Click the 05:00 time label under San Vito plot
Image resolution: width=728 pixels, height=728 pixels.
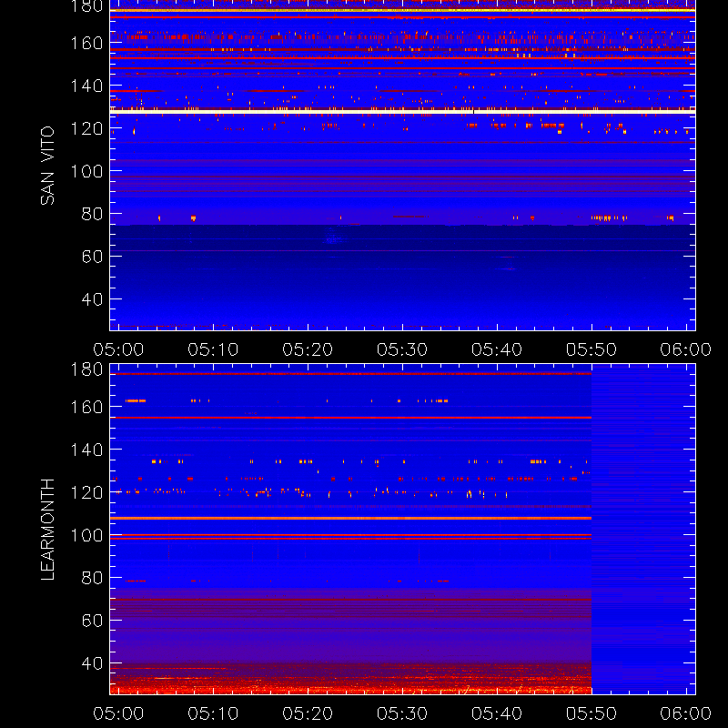[x=118, y=349]
